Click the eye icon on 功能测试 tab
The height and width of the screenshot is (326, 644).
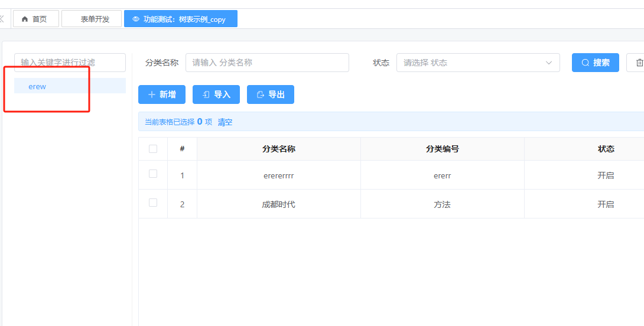coord(136,19)
